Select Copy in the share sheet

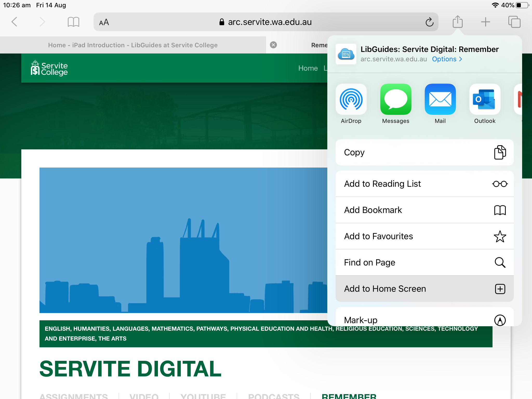point(424,152)
